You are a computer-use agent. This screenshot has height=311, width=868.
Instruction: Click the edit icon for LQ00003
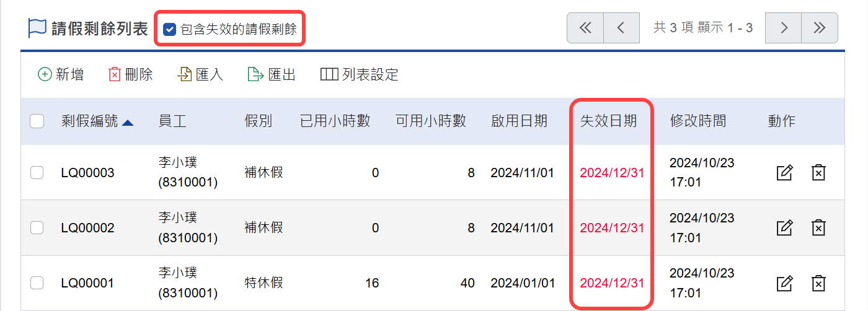pos(785,173)
